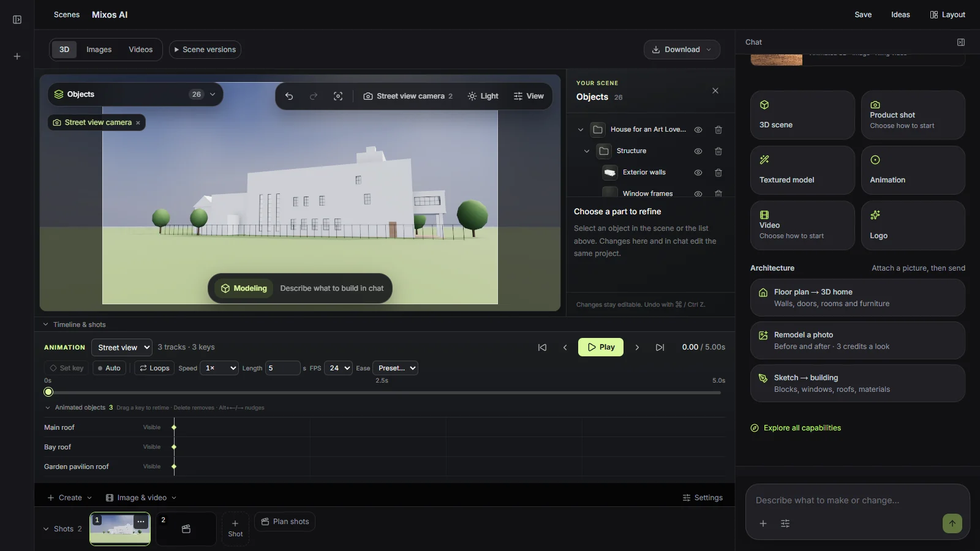The image size is (980, 551).
Task: Redo the last scene change
Action: 314,96
